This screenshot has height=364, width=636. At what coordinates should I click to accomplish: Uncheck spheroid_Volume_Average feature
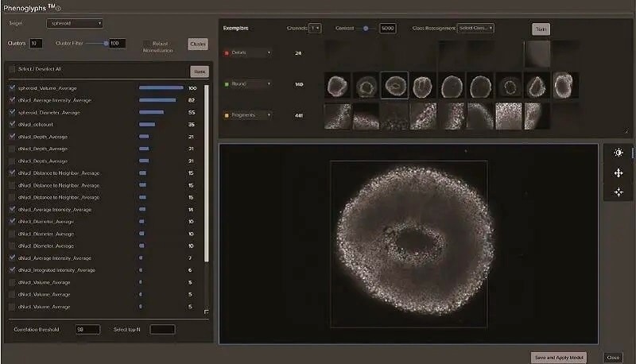pos(12,88)
